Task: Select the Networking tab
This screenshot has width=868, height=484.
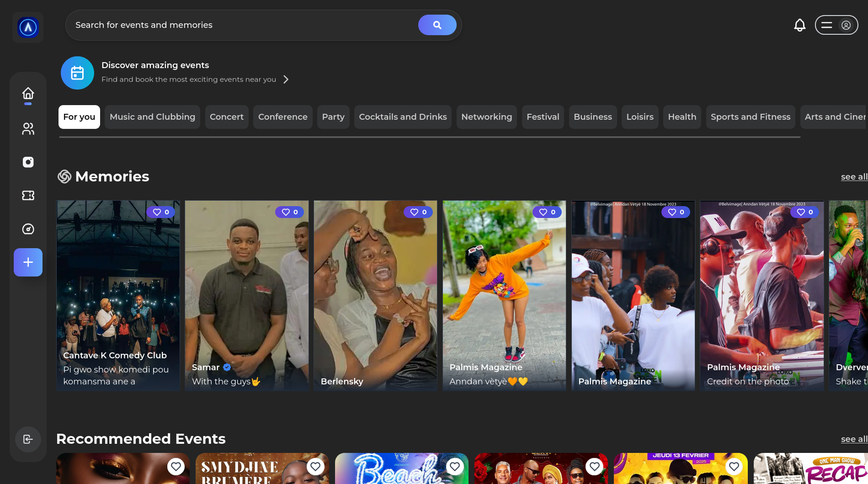Action: [487, 117]
